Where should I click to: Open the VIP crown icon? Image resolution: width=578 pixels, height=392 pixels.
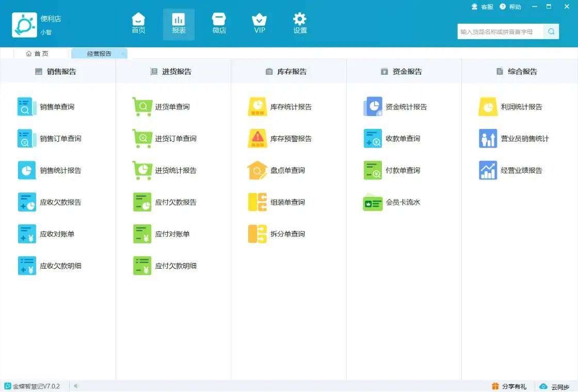pos(259,24)
